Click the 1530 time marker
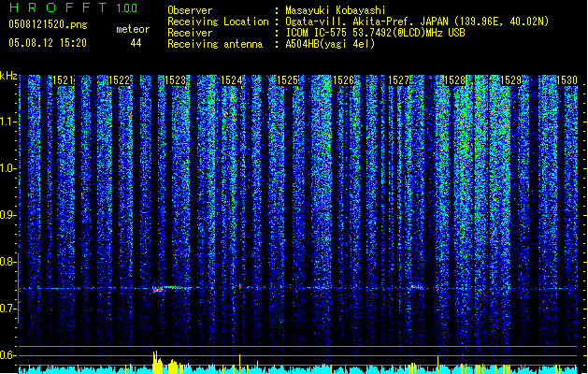The height and width of the screenshot is (374, 588). tap(566, 80)
